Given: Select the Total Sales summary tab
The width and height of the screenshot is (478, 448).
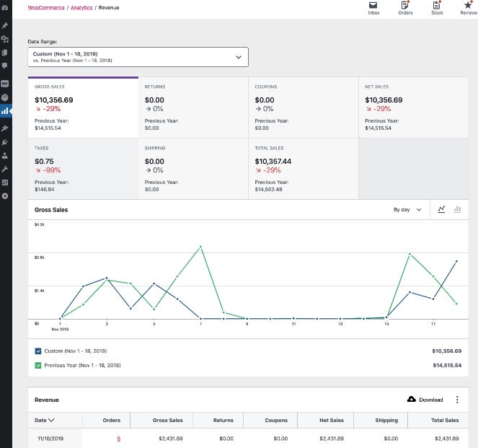Looking at the screenshot, I should tap(304, 169).
